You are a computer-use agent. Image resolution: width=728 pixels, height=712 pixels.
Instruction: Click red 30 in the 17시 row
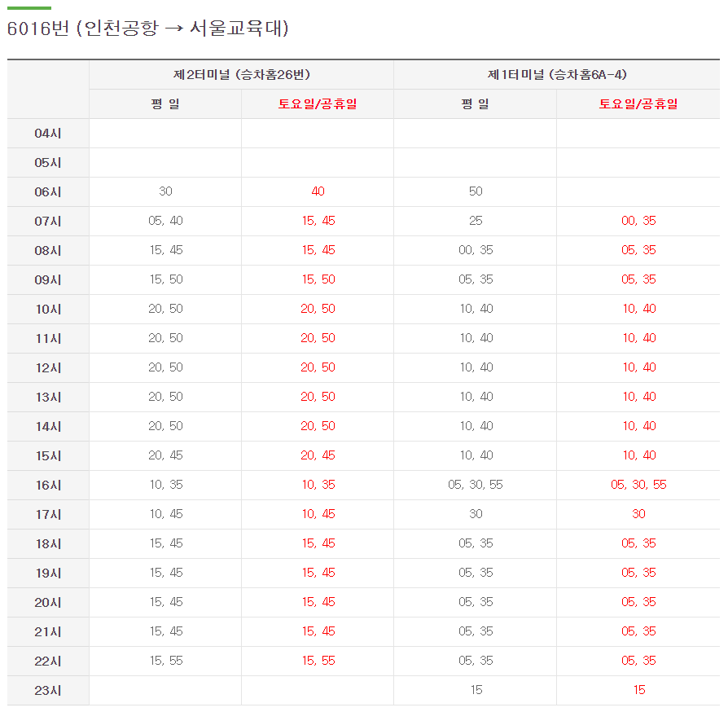click(638, 514)
